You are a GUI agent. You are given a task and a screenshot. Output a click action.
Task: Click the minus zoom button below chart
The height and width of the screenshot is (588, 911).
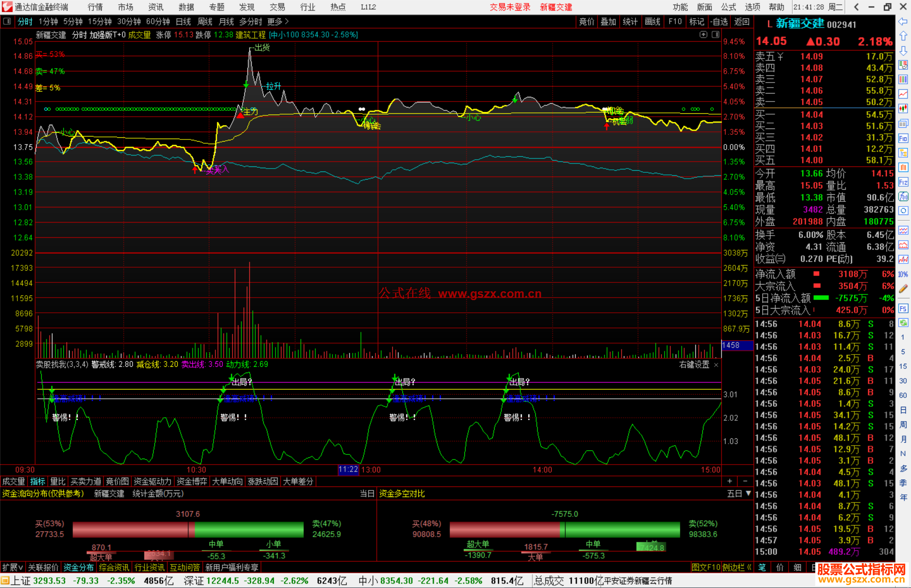(x=745, y=481)
